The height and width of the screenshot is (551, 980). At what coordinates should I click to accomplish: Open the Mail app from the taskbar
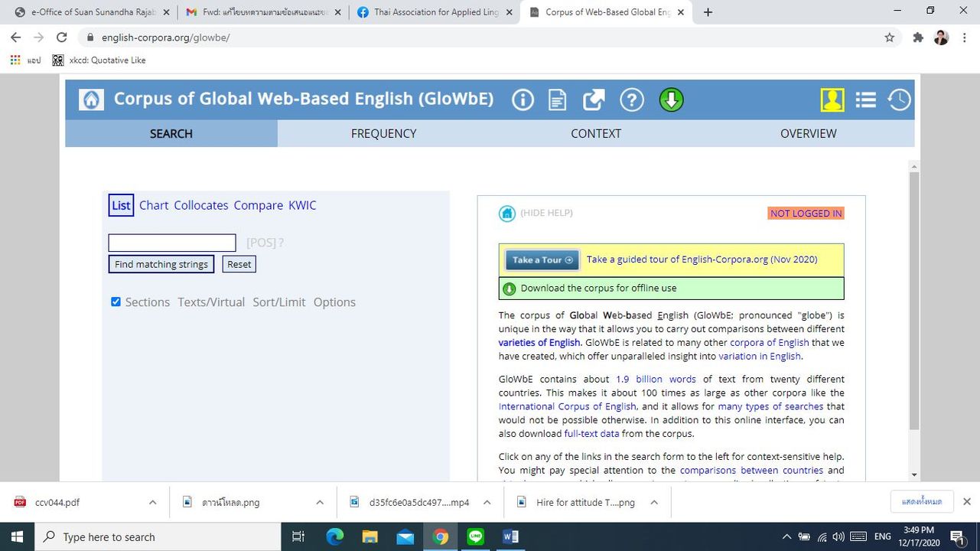pos(405,536)
